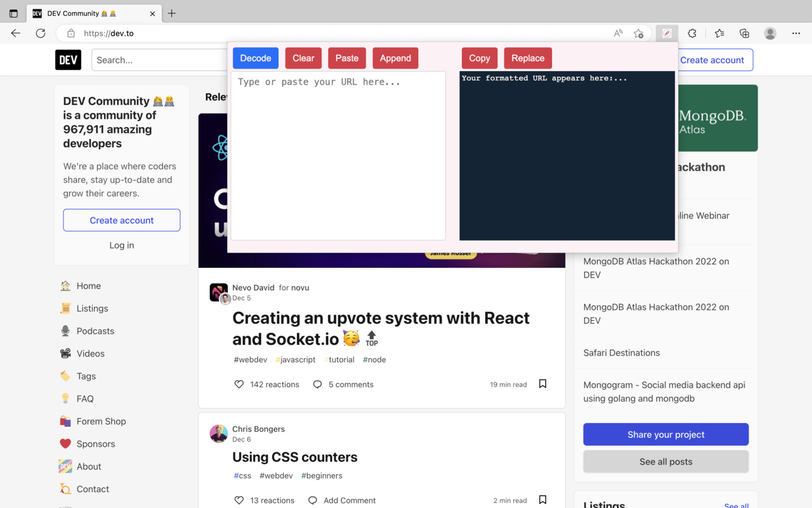
Task: Click the Paste button
Action: [x=347, y=58]
